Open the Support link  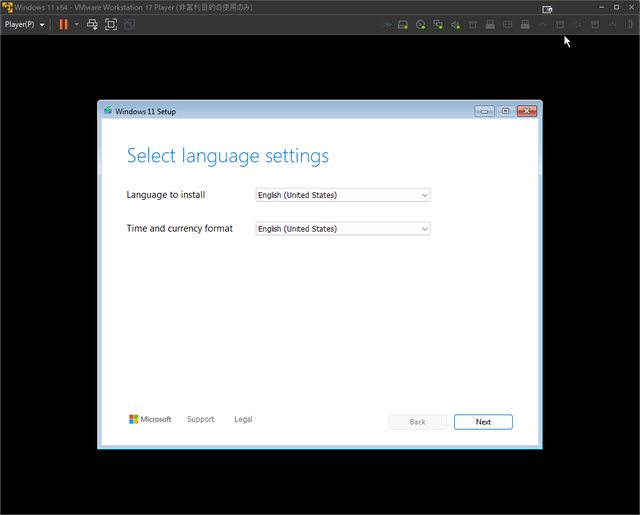pyautogui.click(x=200, y=419)
